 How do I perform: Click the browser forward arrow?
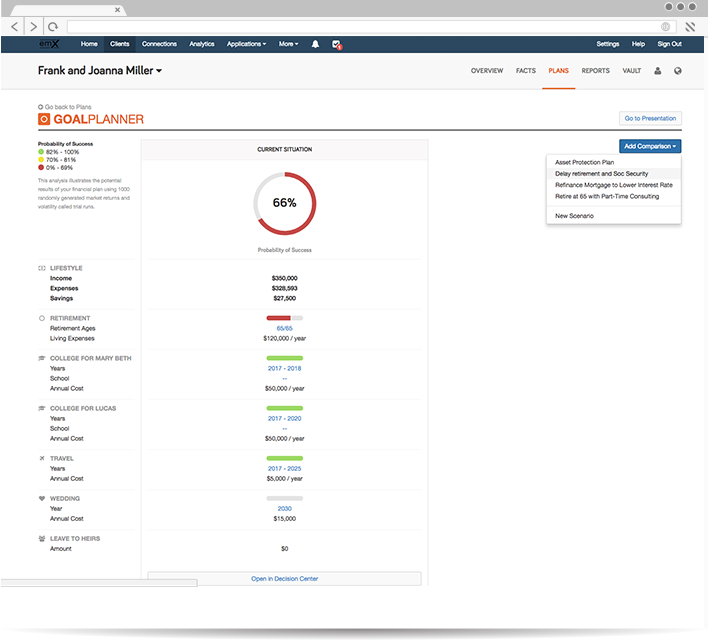(33, 27)
